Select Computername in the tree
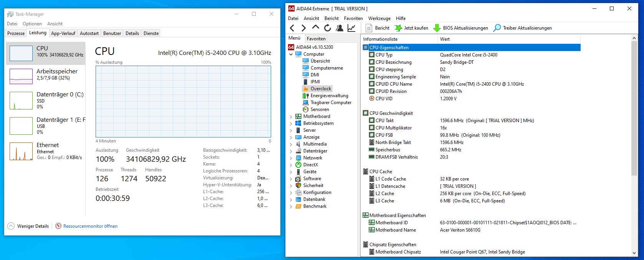The height and width of the screenshot is (260, 644). [x=323, y=68]
